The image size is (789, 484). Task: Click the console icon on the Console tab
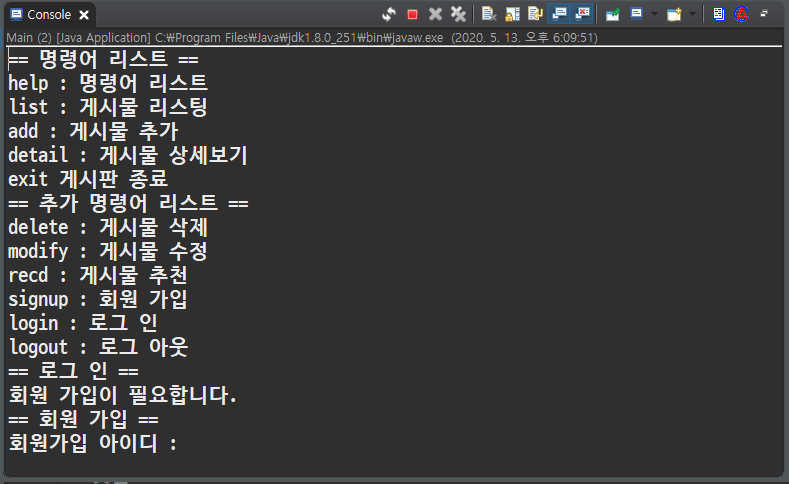point(16,15)
